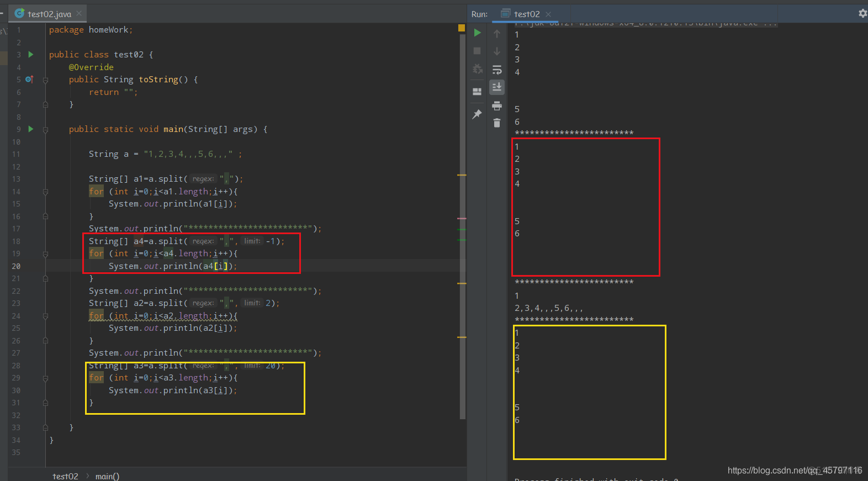Click console output line '2,3,4,,,5,6,,,'

[549, 308]
